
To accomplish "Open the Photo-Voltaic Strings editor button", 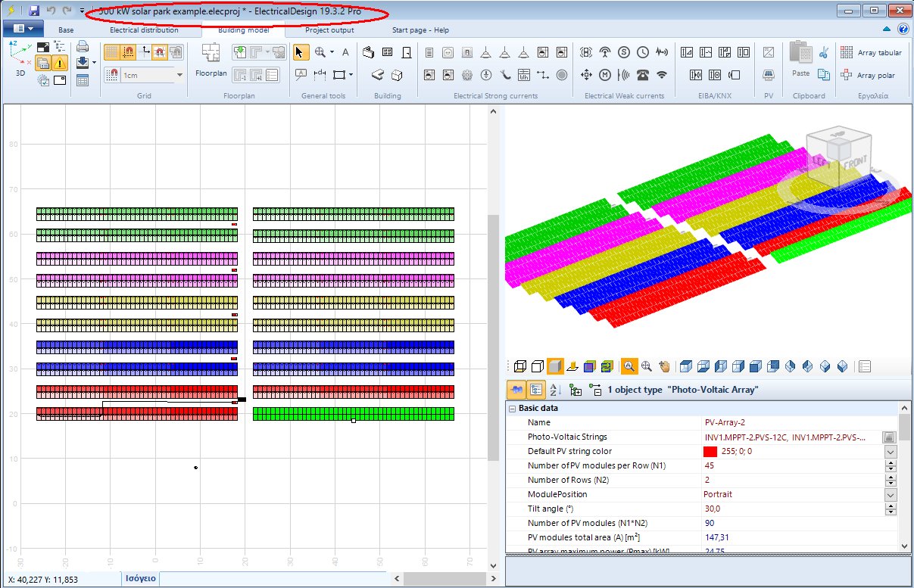I will (887, 437).
